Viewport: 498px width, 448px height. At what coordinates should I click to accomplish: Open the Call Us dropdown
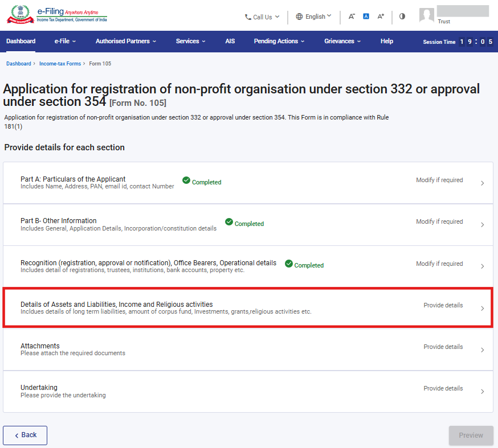(262, 17)
